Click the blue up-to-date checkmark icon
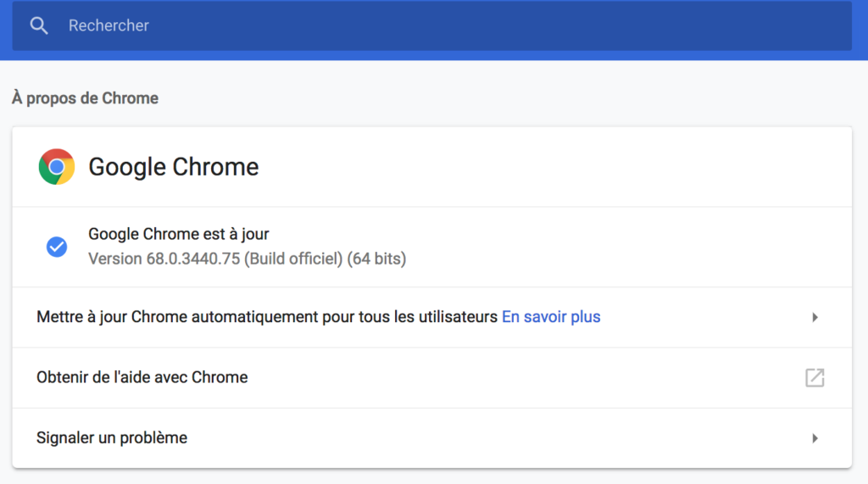The image size is (868, 484). [57, 247]
